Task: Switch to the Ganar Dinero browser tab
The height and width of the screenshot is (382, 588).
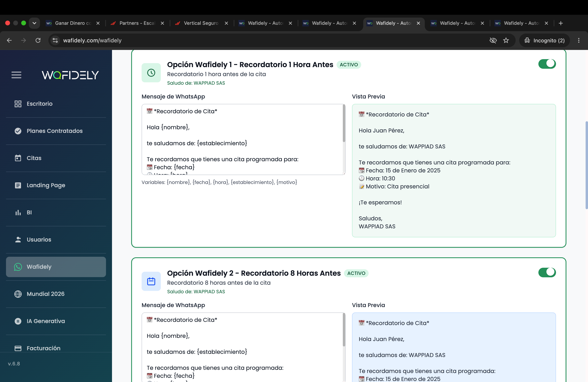Action: (x=73, y=23)
